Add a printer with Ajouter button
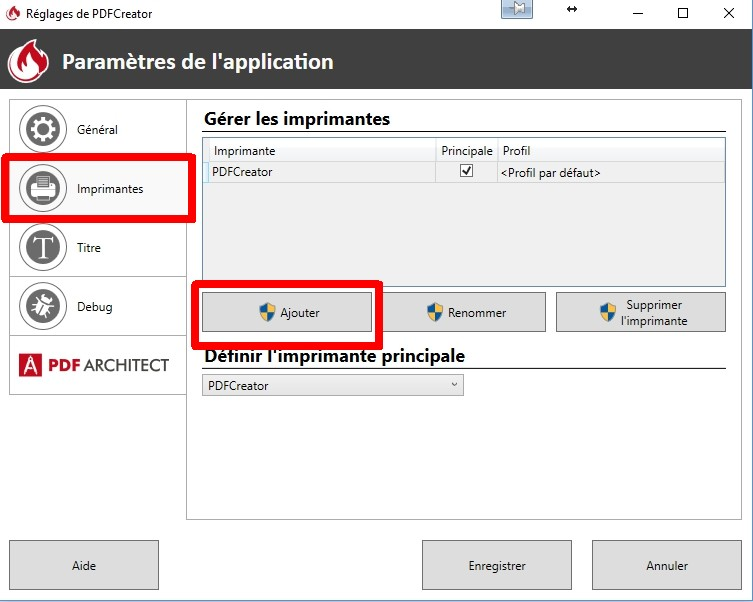This screenshot has height=602, width=753. pyautogui.click(x=287, y=313)
